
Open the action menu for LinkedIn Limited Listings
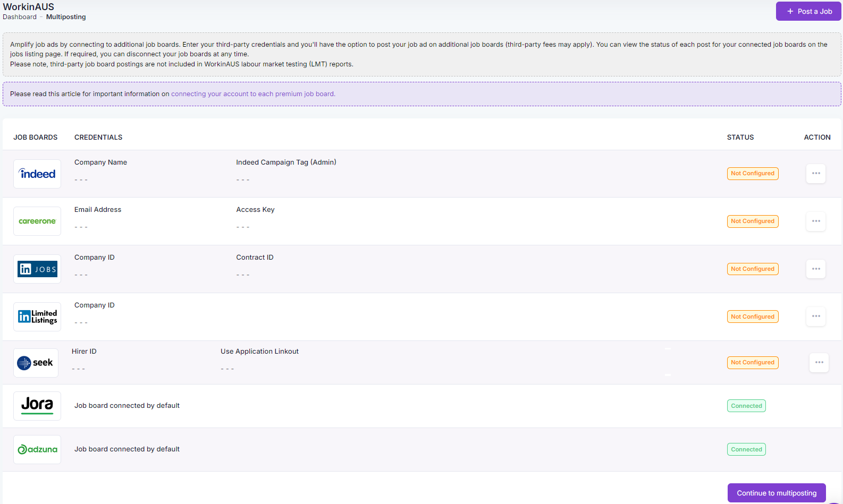(816, 316)
